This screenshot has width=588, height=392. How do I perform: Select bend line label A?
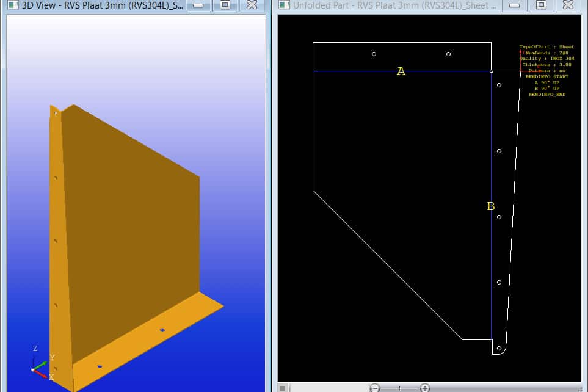coord(401,71)
